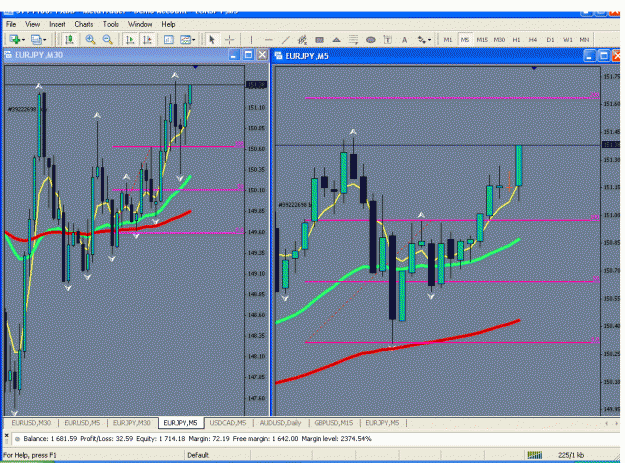Screen dimensions: 625x463
Task: Select the arrow cursor tool
Action: 212,39
